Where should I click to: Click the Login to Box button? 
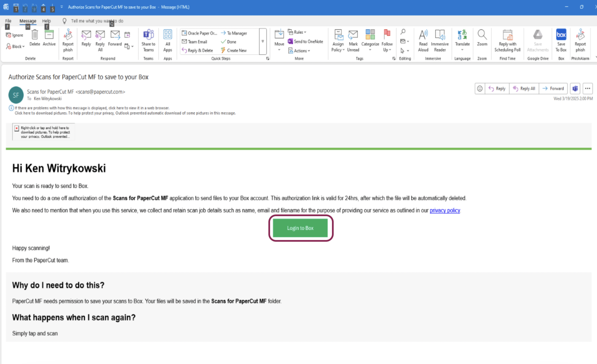coord(300,228)
